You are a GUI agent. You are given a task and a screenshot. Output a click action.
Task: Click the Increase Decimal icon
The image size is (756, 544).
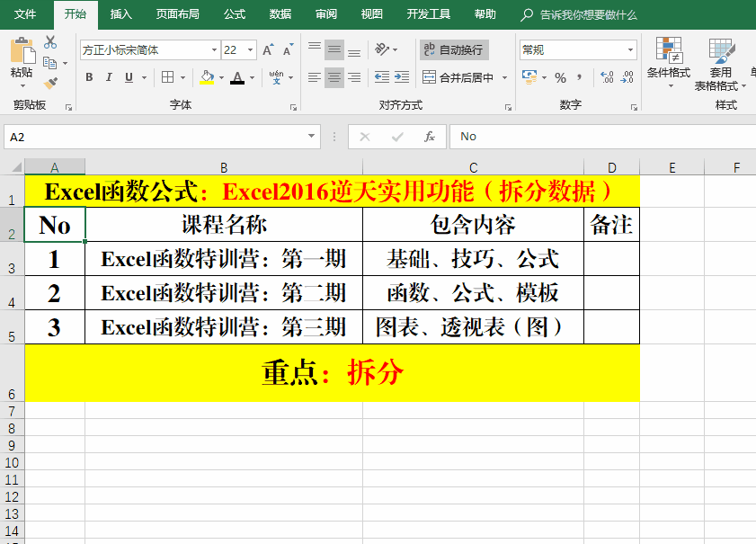(x=607, y=78)
